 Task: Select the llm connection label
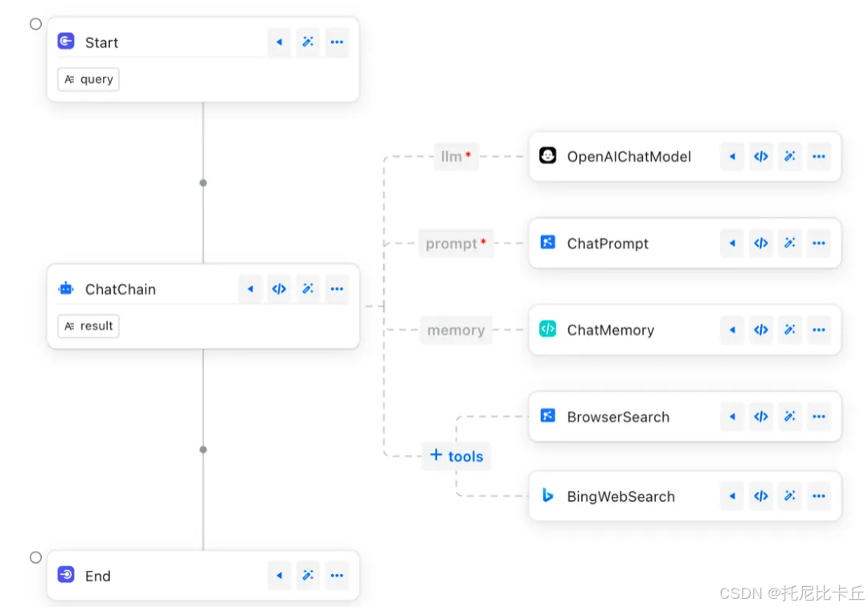coord(457,157)
